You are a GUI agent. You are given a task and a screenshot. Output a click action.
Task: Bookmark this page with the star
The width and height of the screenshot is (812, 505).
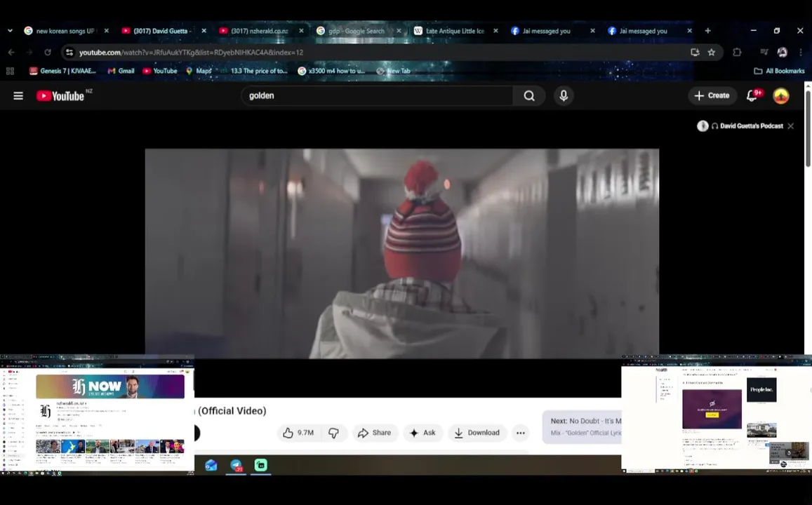coord(712,53)
